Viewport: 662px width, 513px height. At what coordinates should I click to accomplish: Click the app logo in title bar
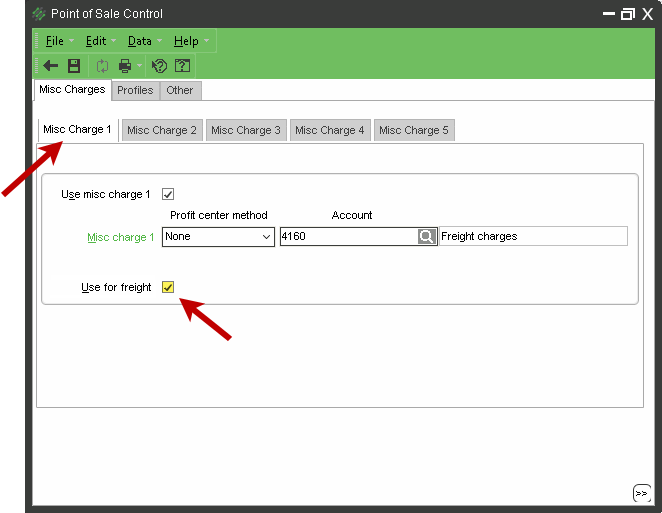coord(39,14)
